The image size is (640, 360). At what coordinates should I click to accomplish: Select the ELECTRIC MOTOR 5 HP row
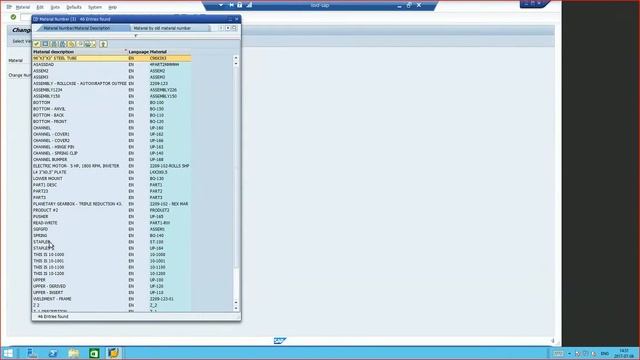pos(112,166)
